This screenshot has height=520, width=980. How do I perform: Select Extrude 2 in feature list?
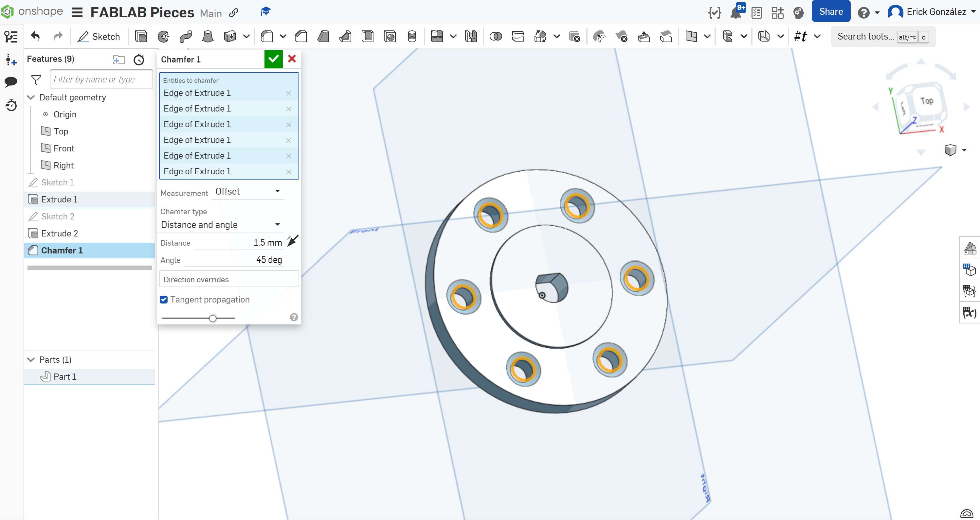coord(59,234)
